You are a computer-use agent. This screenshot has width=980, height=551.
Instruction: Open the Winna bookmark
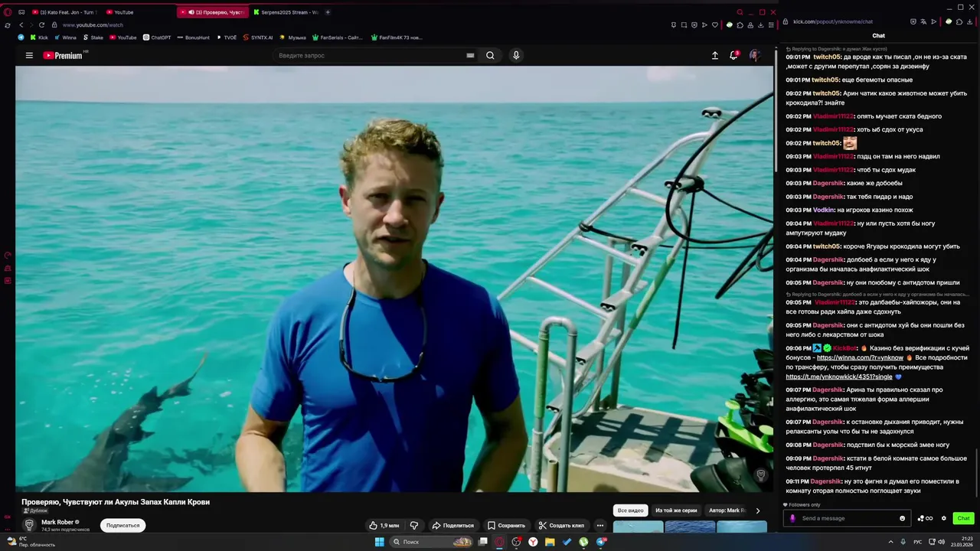[x=64, y=37]
